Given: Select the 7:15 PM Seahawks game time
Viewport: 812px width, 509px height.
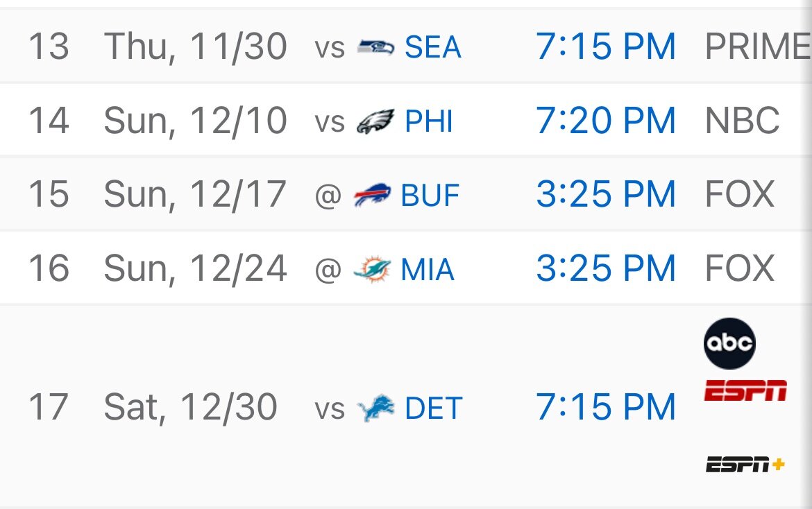Looking at the screenshot, I should [x=606, y=47].
